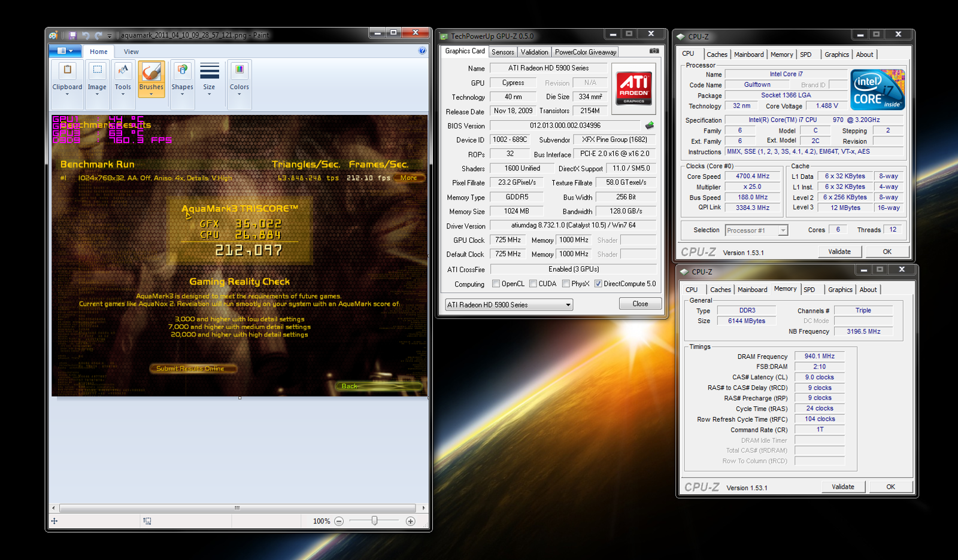Open Paint Help question mark icon
958x560 pixels.
point(422,51)
